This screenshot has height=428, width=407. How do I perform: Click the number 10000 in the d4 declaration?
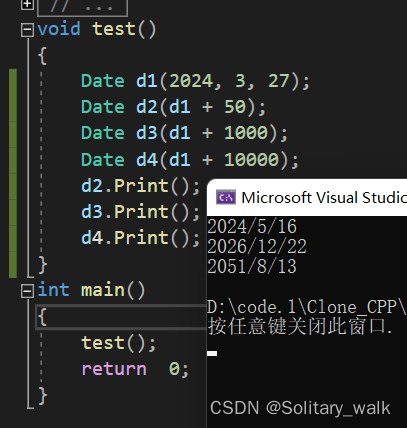click(x=251, y=159)
